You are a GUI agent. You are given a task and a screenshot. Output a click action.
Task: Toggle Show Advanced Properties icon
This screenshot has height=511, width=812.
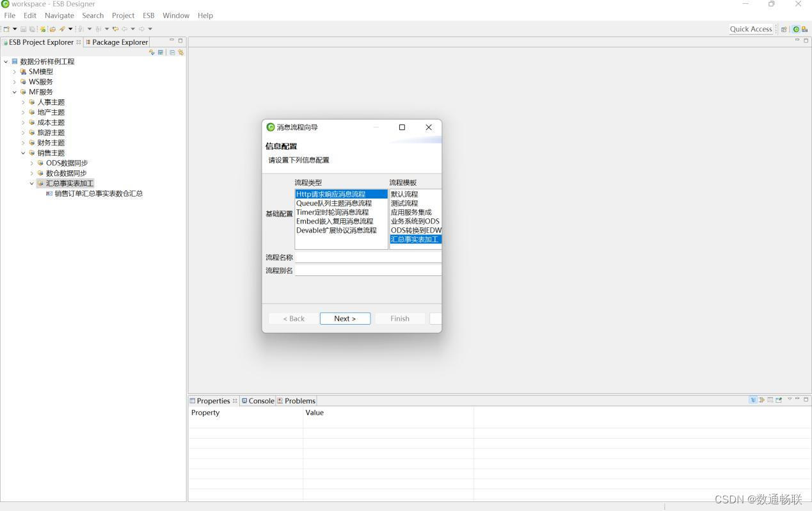tap(761, 400)
